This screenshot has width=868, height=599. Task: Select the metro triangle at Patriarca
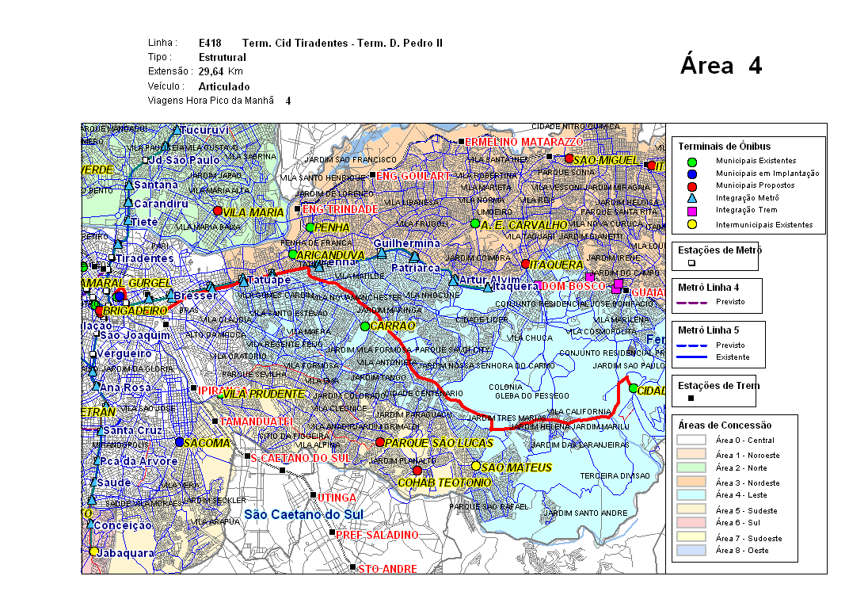pos(414,257)
